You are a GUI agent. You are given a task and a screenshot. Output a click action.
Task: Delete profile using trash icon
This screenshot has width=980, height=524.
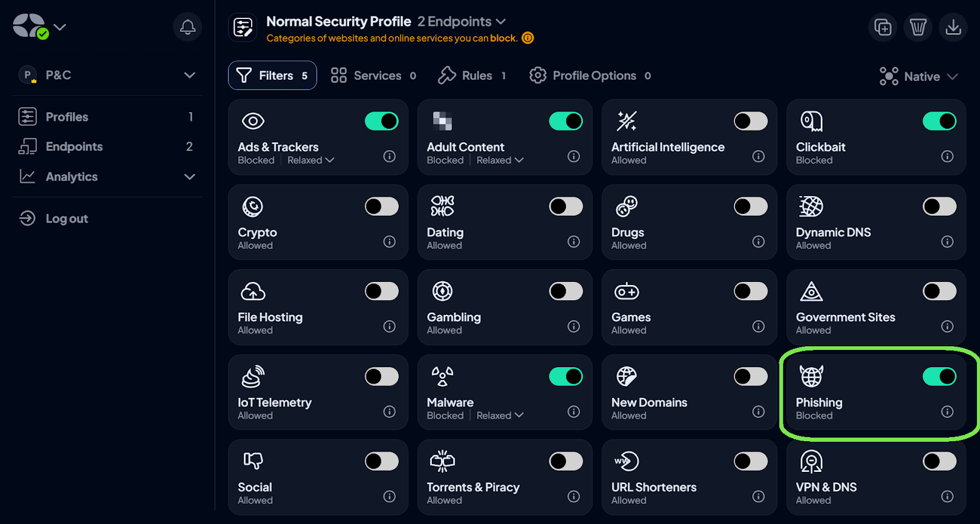point(918,27)
